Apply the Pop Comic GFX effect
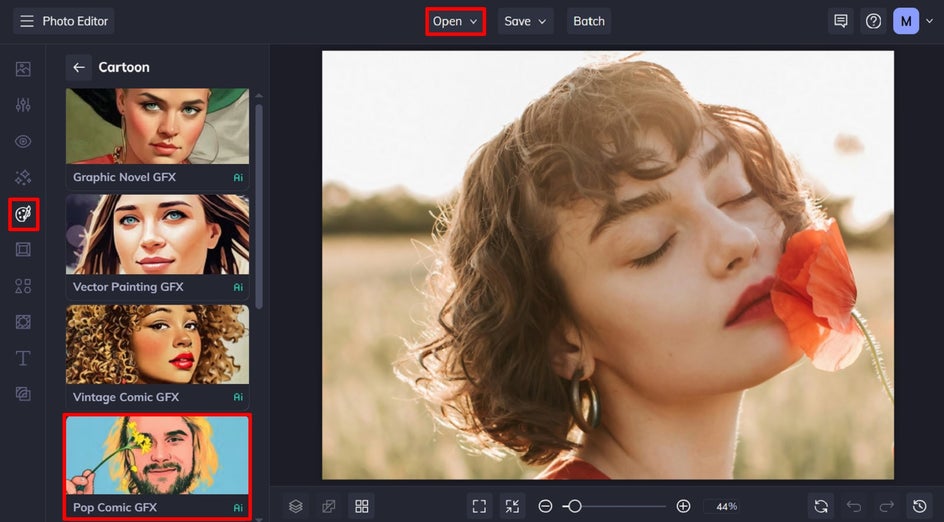 coord(157,467)
